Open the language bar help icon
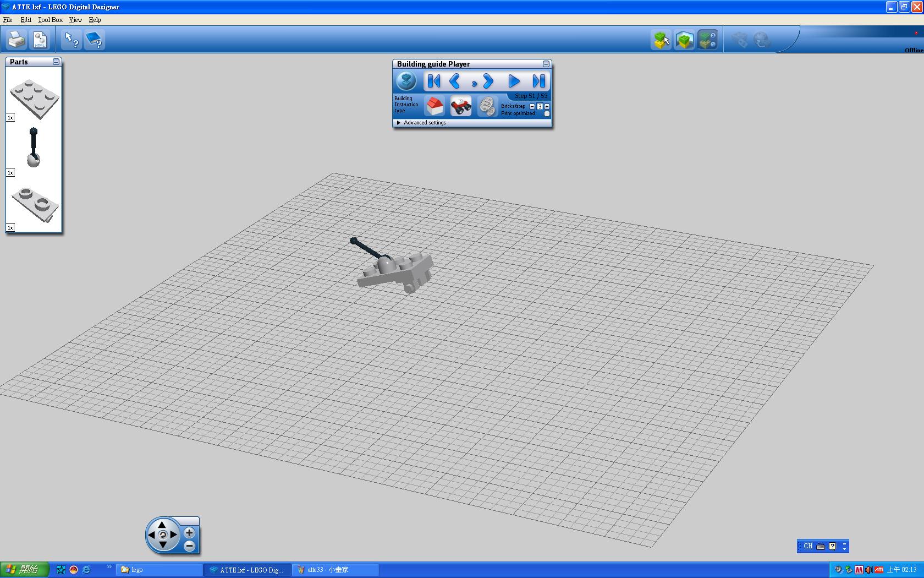The image size is (924, 578). [832, 547]
